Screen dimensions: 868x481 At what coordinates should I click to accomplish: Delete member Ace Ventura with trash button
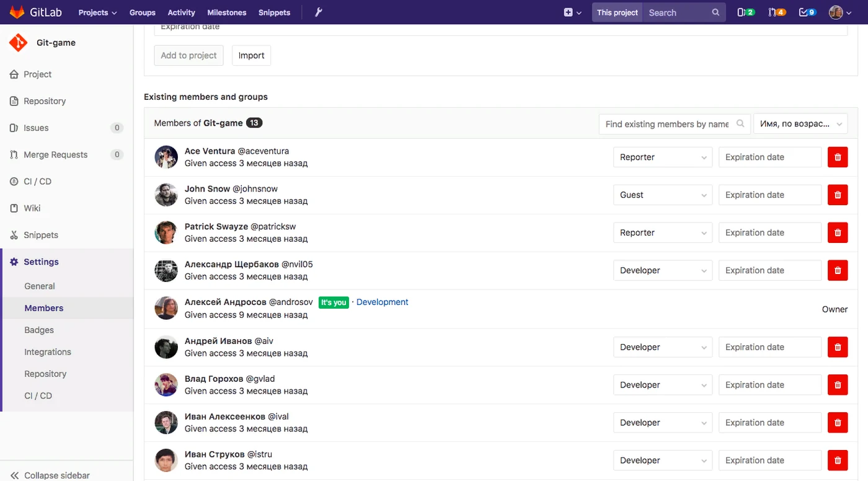(838, 157)
